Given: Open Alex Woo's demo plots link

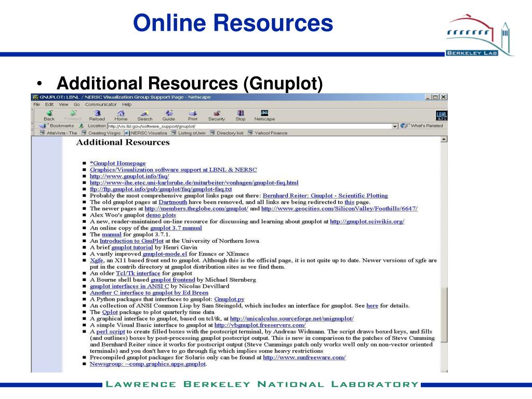Looking at the screenshot, I should tap(161, 215).
